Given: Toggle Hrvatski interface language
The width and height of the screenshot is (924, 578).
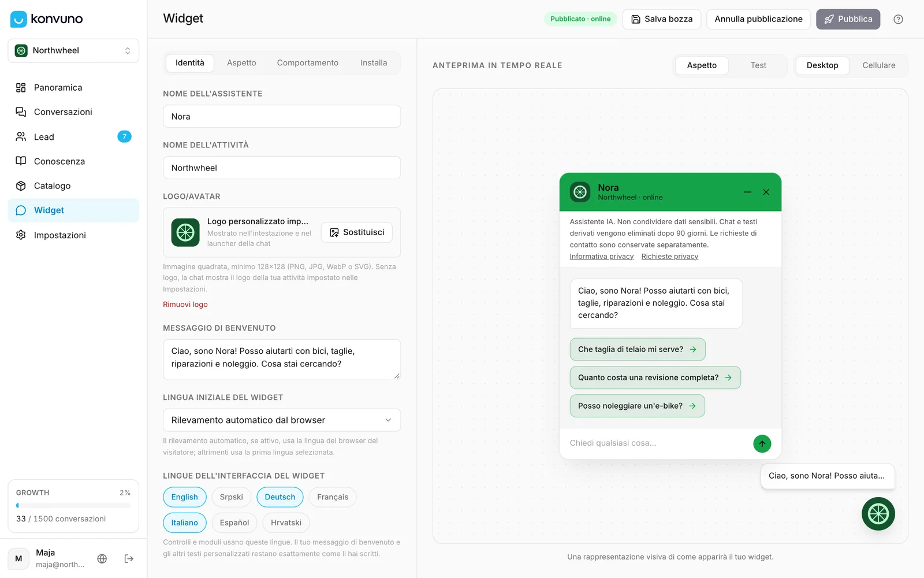Looking at the screenshot, I should point(286,523).
